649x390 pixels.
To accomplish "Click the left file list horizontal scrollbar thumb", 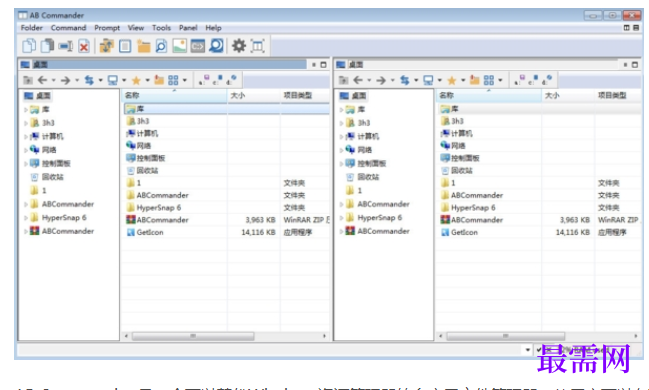I will (x=193, y=336).
